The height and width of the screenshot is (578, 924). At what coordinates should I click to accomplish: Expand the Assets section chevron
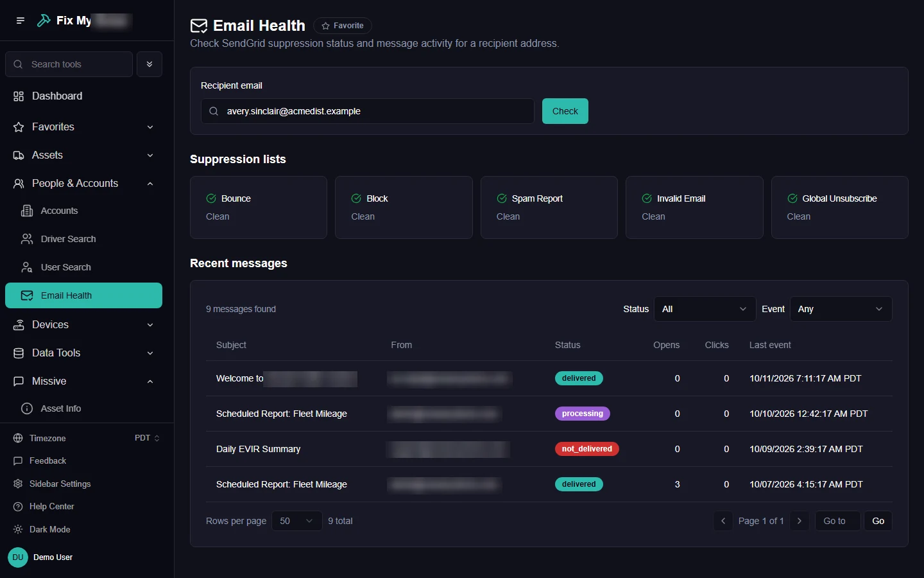point(150,155)
